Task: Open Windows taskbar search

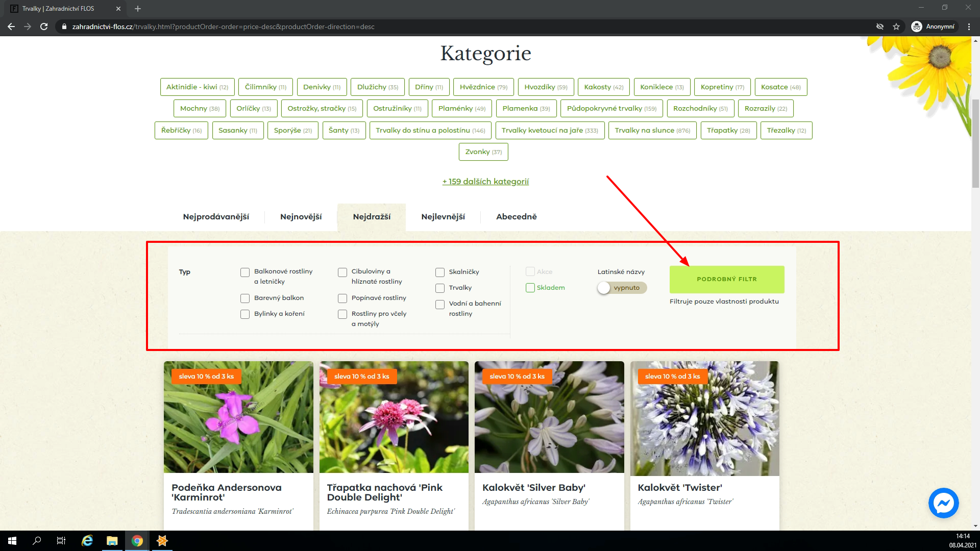Action: pyautogui.click(x=37, y=541)
